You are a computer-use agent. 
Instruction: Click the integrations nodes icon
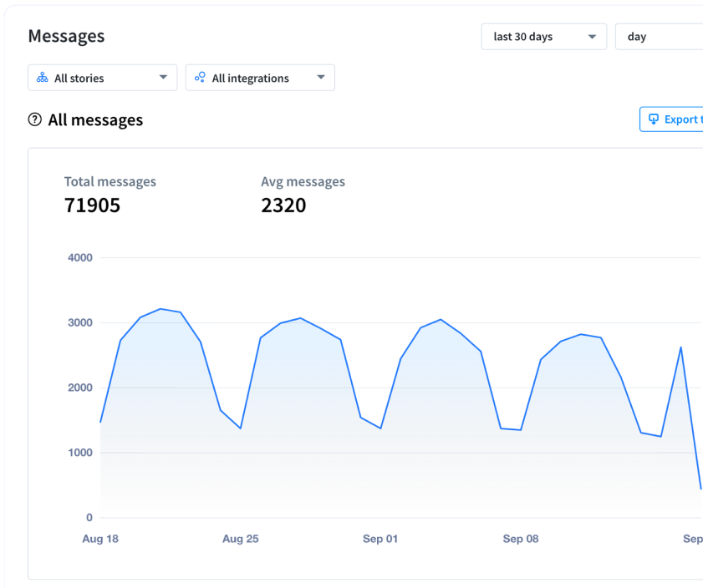click(x=200, y=78)
